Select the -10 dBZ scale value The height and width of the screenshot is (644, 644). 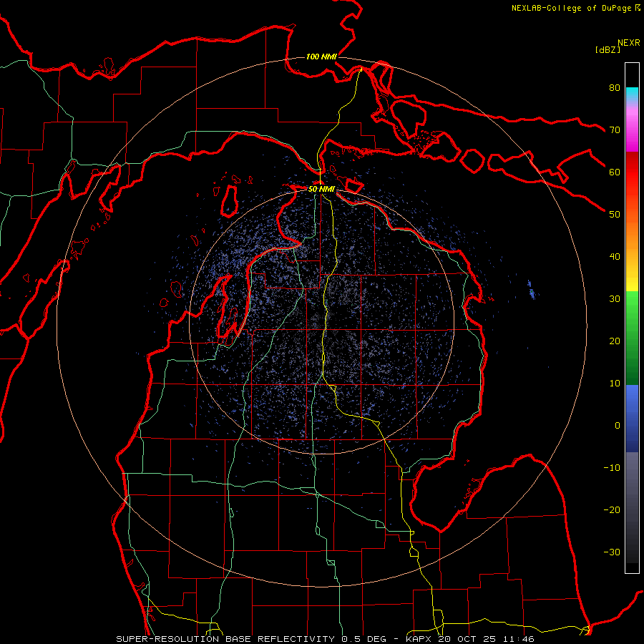click(x=612, y=468)
